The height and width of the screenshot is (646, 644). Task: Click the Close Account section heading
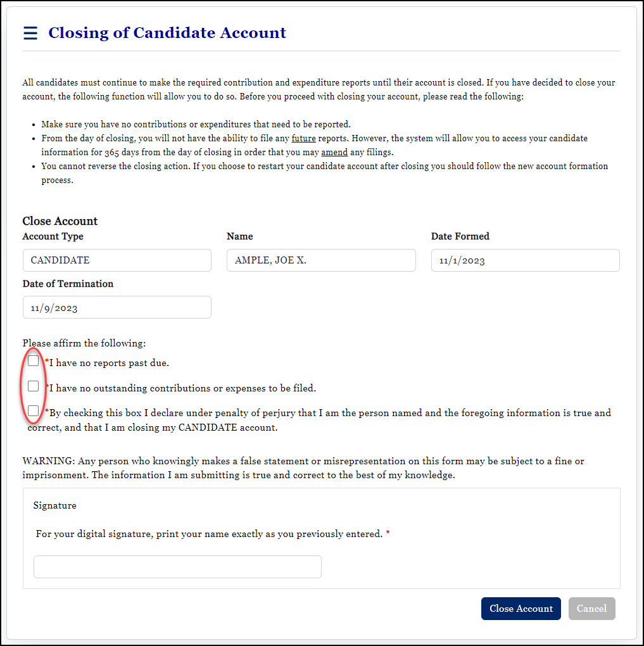point(60,221)
